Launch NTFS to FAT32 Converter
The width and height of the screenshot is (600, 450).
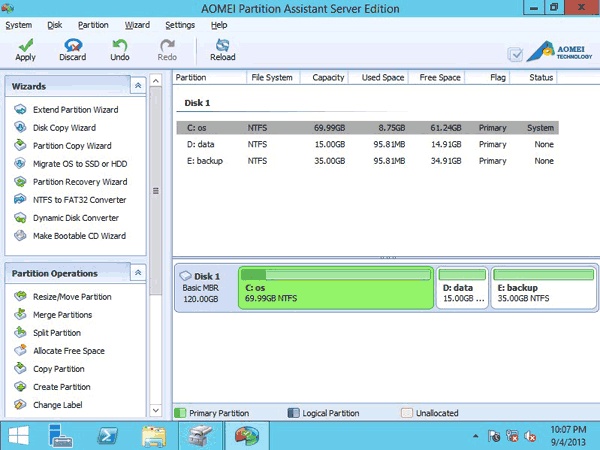coord(79,200)
